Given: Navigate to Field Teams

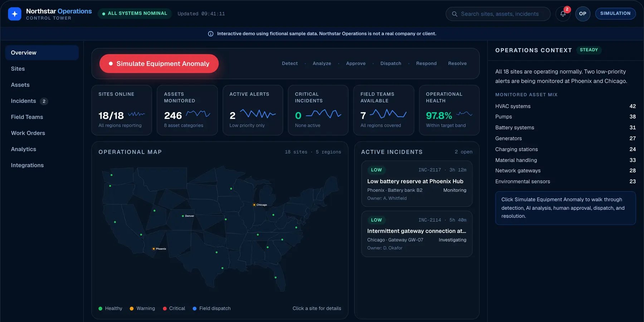Looking at the screenshot, I should (42, 117).
